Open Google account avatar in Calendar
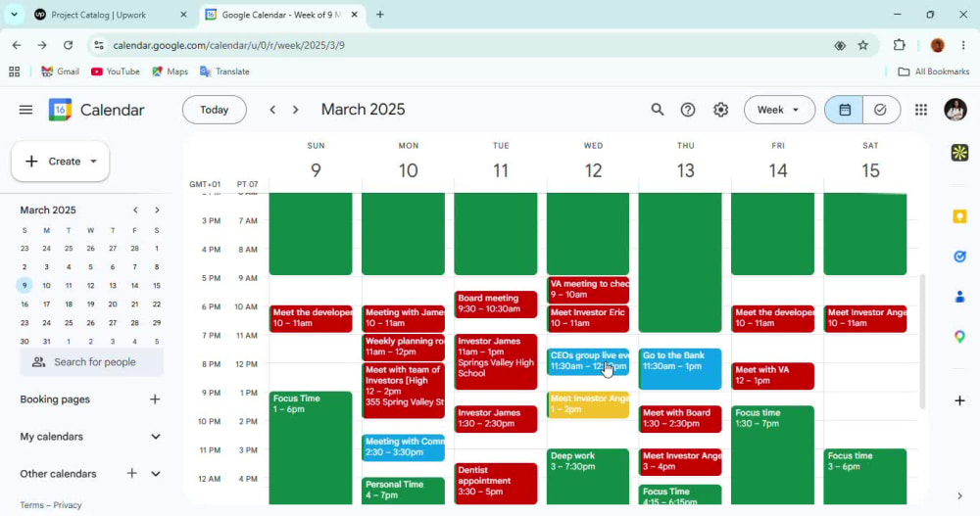The width and height of the screenshot is (980, 516). tap(955, 110)
